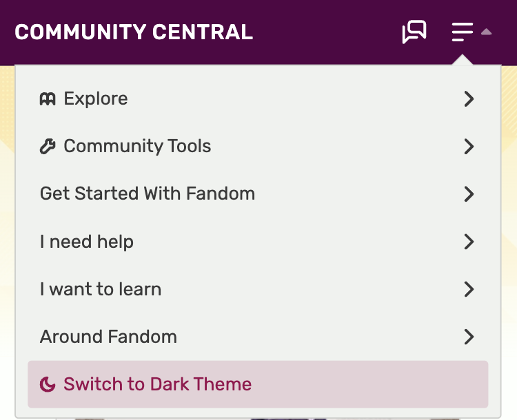Open the discussions speech bubble icon
The width and height of the screenshot is (517, 420).
(x=414, y=32)
